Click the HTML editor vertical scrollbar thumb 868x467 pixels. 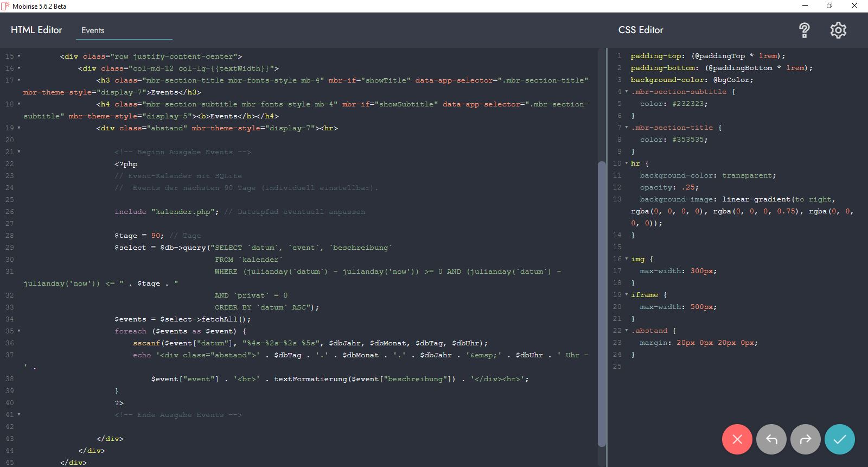point(601,304)
